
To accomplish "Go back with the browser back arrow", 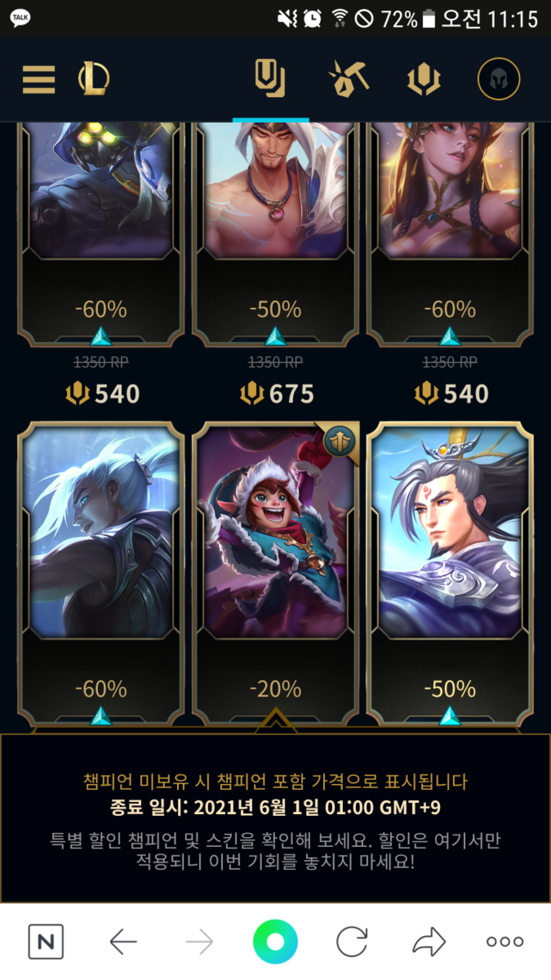I will (x=123, y=941).
